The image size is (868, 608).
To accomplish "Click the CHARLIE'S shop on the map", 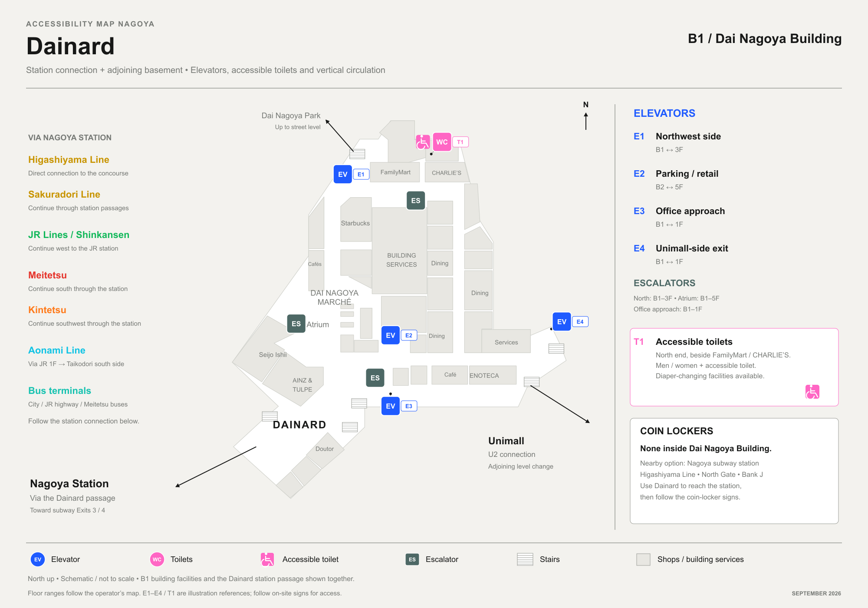I will (447, 172).
